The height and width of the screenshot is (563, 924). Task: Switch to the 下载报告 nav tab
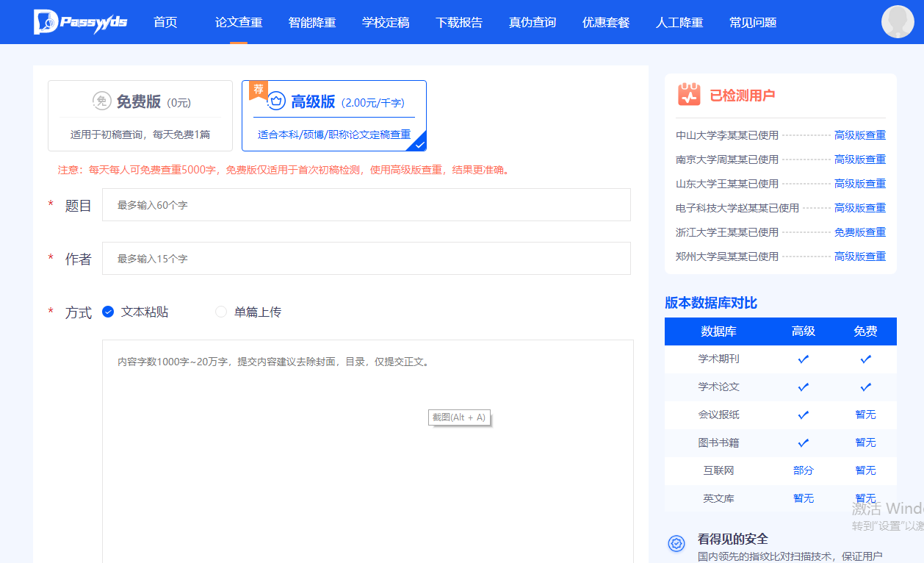[x=458, y=22]
